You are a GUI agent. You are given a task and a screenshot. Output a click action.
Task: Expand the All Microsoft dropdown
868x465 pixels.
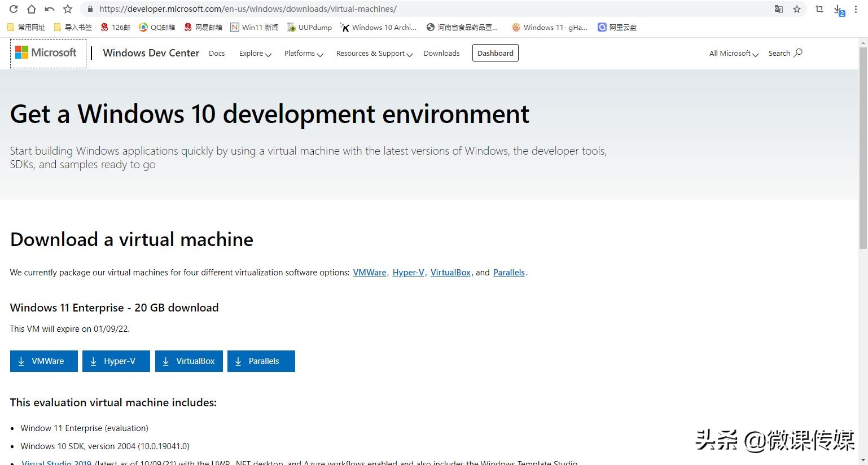734,54
